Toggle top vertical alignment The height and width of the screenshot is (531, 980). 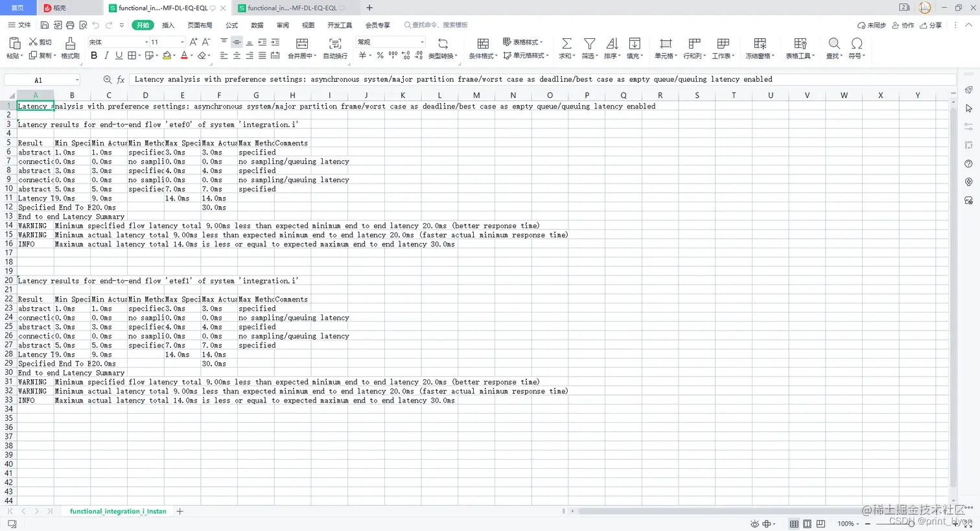(x=224, y=42)
